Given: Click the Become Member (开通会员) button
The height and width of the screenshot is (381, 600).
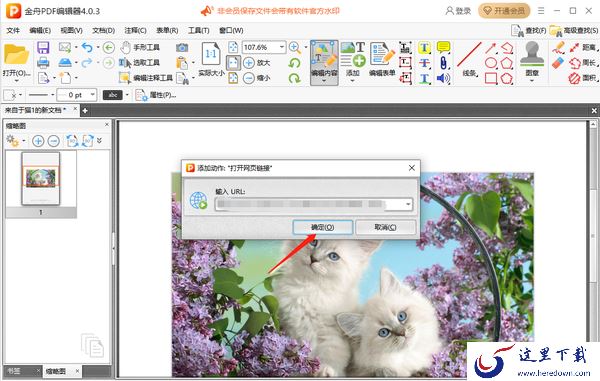Looking at the screenshot, I should pyautogui.click(x=504, y=11).
